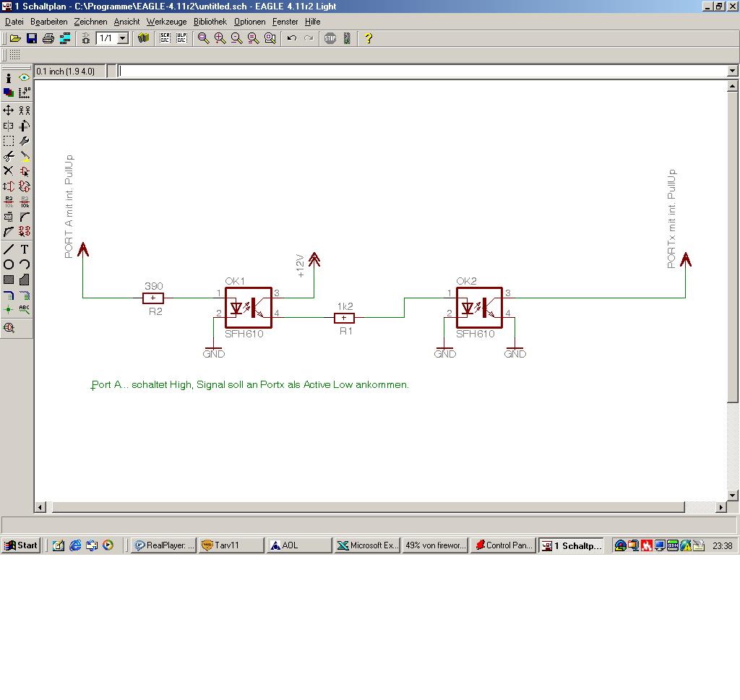Select the Cut scissors tool
This screenshot has width=740, height=700.
point(9,156)
